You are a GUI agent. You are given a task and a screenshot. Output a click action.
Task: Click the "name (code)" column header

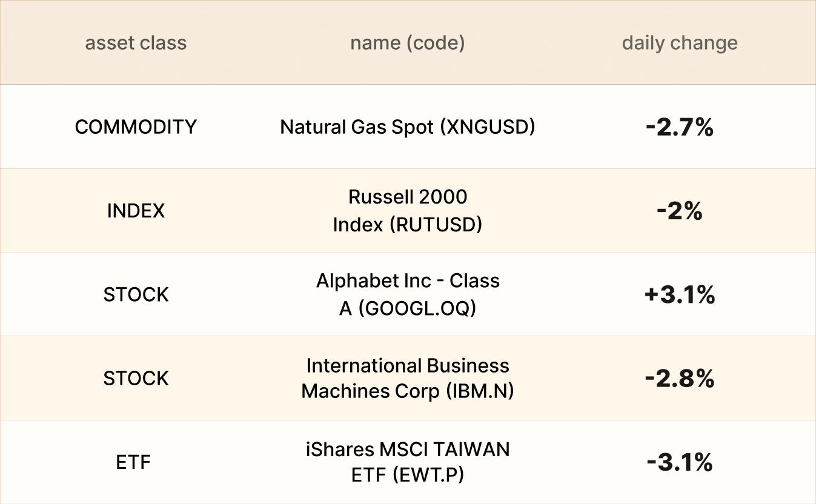407,43
